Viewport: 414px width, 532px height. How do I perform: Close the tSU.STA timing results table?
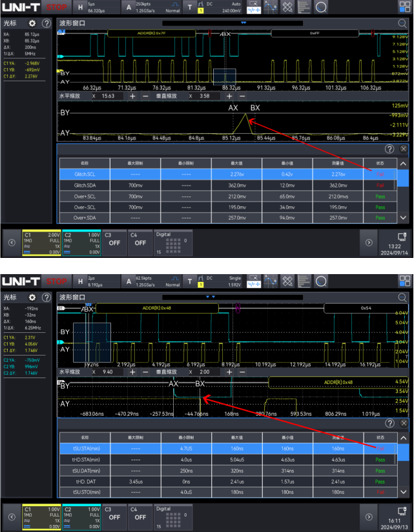pyautogui.click(x=404, y=423)
